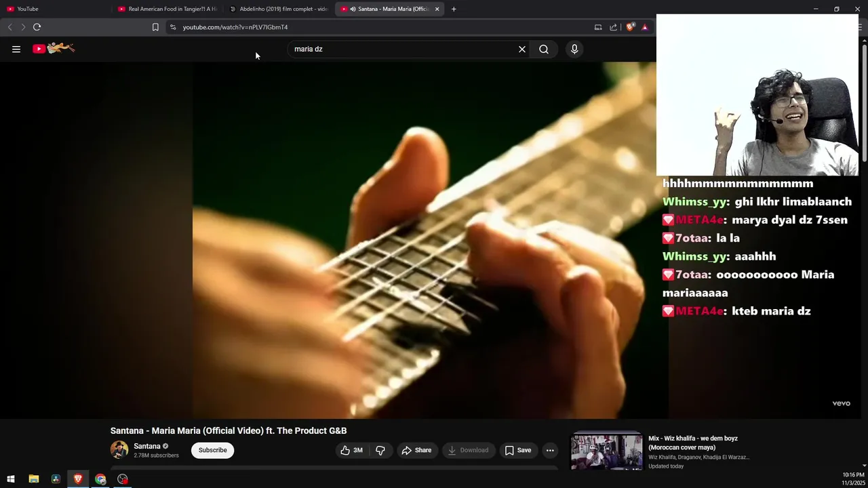The image size is (868, 488).
Task: Open Windows Start menu
Action: 11,479
